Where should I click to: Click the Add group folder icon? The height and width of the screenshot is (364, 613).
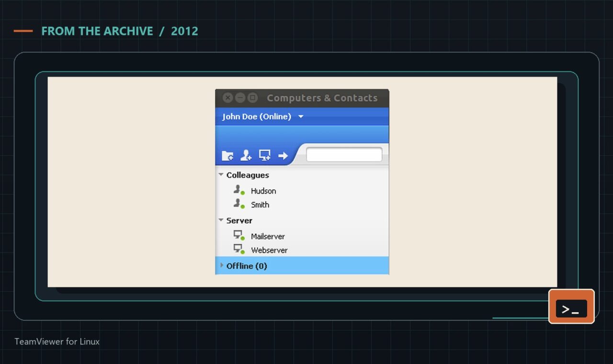227,156
